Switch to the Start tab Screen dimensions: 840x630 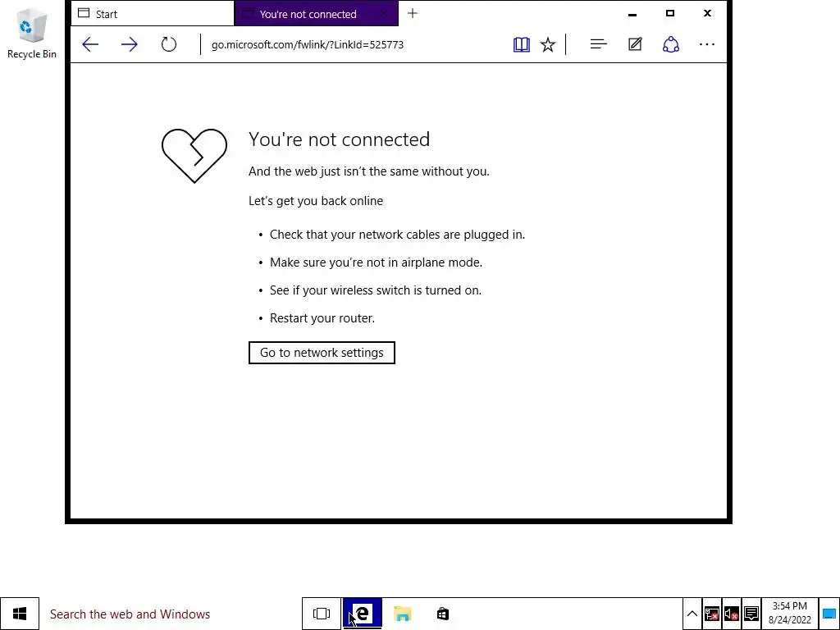(153, 14)
